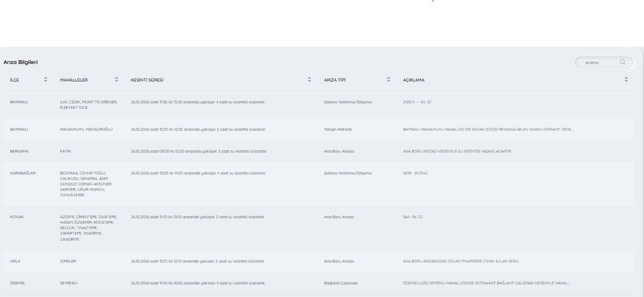This screenshot has height=297, width=644.
Task: Click outage time 09:20 ile 12:20
Action: click(x=199, y=152)
